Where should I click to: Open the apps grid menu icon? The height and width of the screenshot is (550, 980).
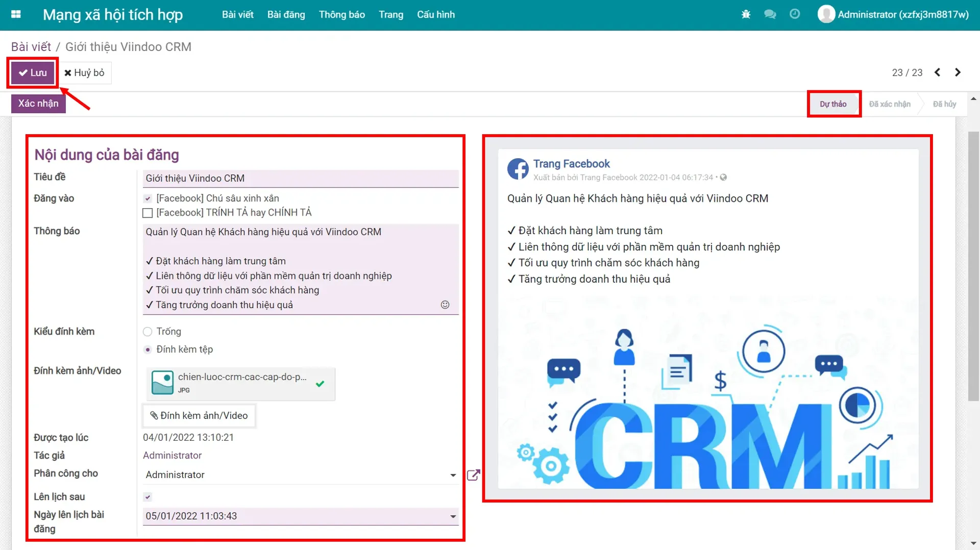tap(16, 14)
